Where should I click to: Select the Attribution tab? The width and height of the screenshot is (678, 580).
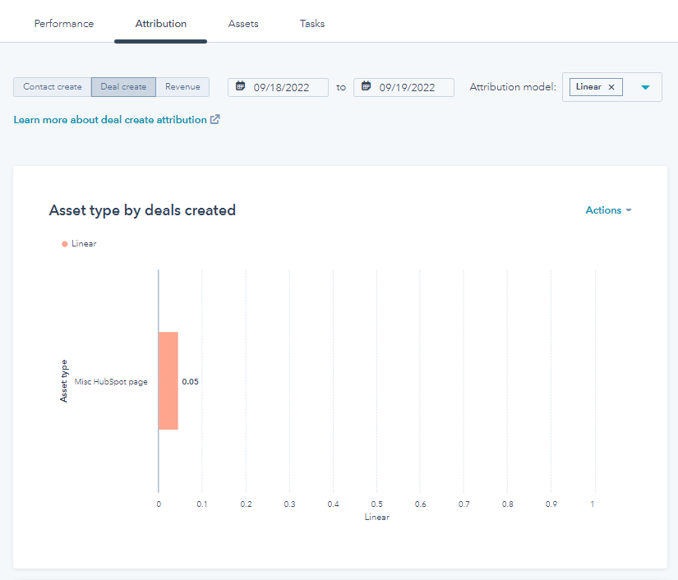click(160, 23)
